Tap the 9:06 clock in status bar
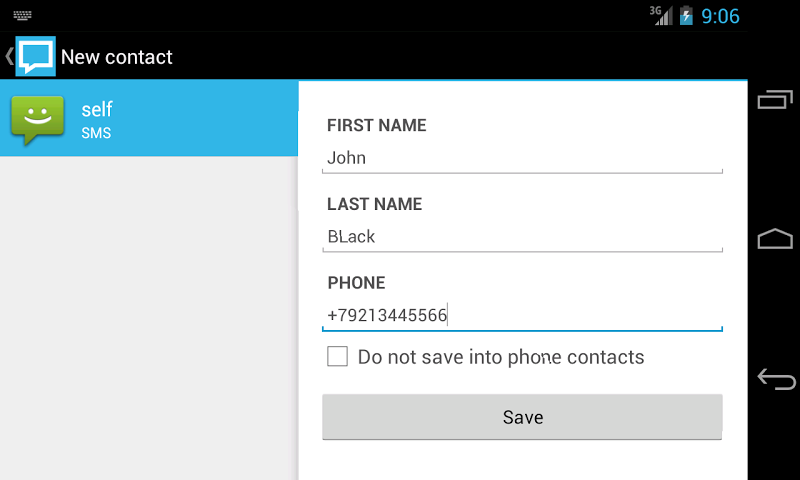Screen dimensions: 800x480 coord(720,16)
